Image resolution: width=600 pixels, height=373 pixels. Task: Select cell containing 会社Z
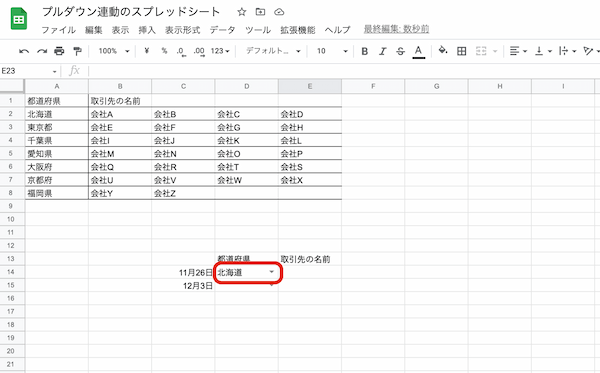tap(183, 193)
